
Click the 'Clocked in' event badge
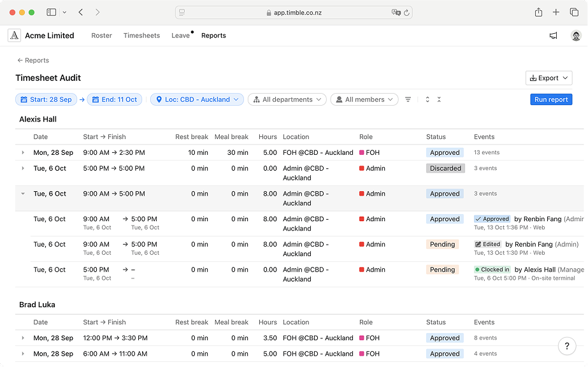point(492,270)
